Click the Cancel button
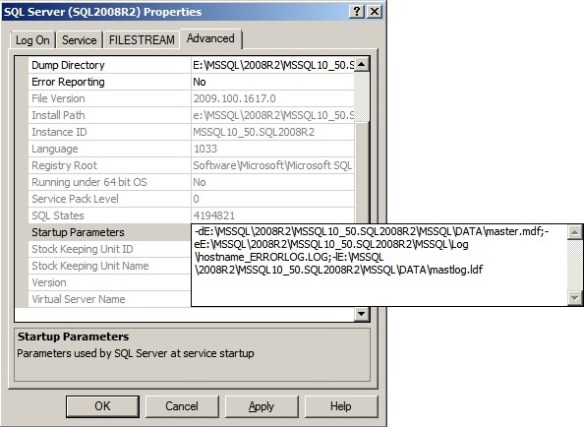The image size is (584, 428). pyautogui.click(x=182, y=406)
